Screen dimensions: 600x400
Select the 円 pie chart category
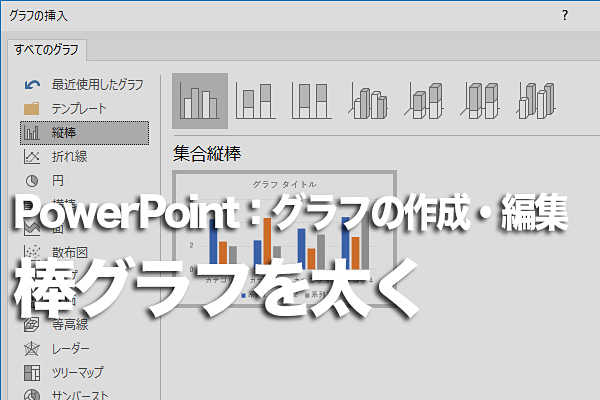pyautogui.click(x=84, y=181)
